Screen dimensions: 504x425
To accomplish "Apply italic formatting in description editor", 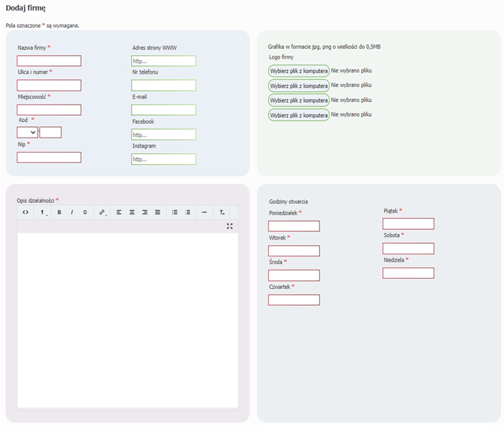I will point(72,212).
